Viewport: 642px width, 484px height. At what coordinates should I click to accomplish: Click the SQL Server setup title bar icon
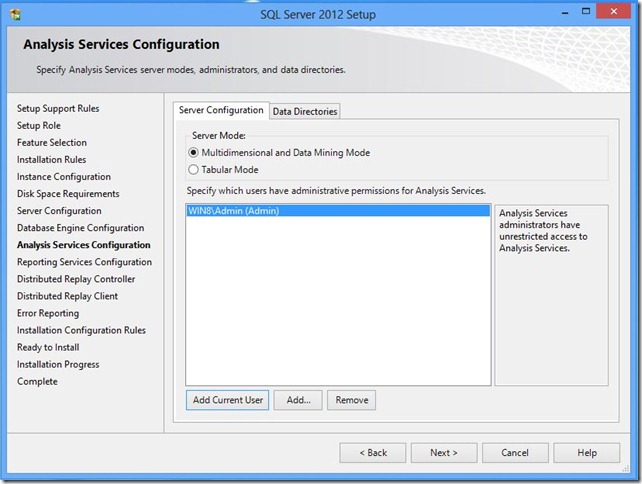click(x=16, y=14)
